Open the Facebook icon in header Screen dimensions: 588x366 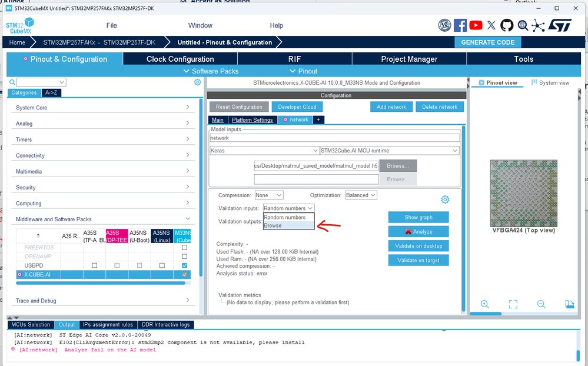pos(460,25)
